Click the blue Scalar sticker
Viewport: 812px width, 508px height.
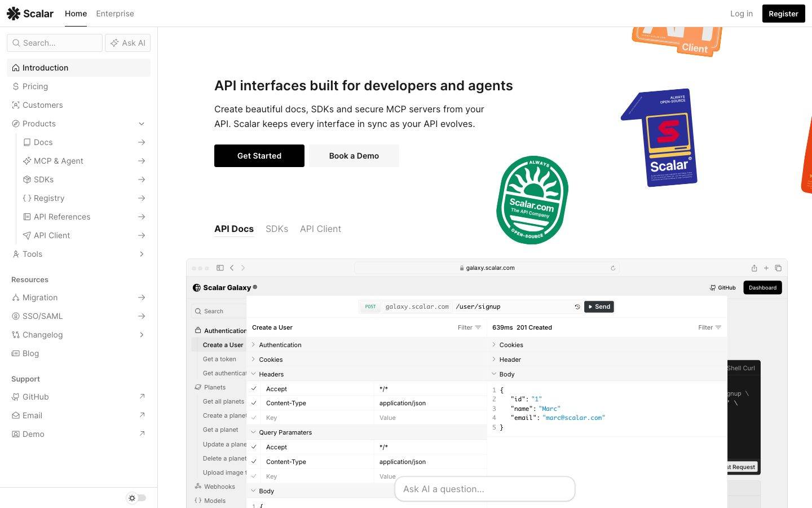(x=660, y=138)
